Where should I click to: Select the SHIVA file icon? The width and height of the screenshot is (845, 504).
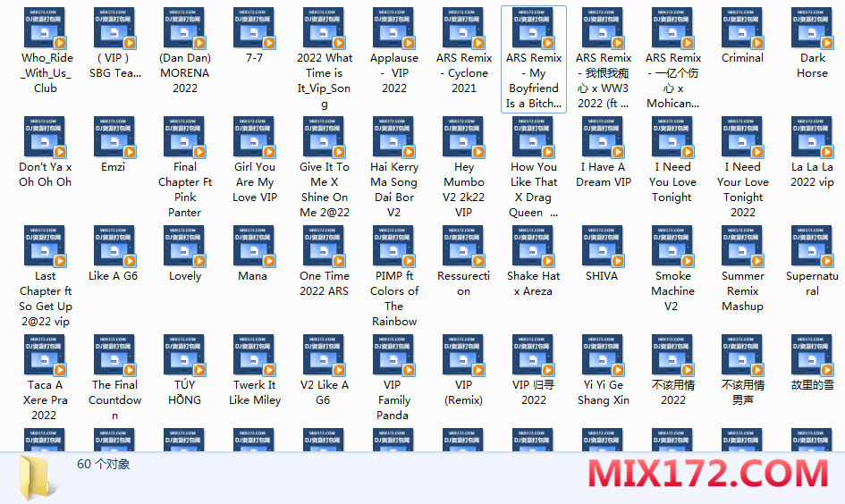pos(603,246)
